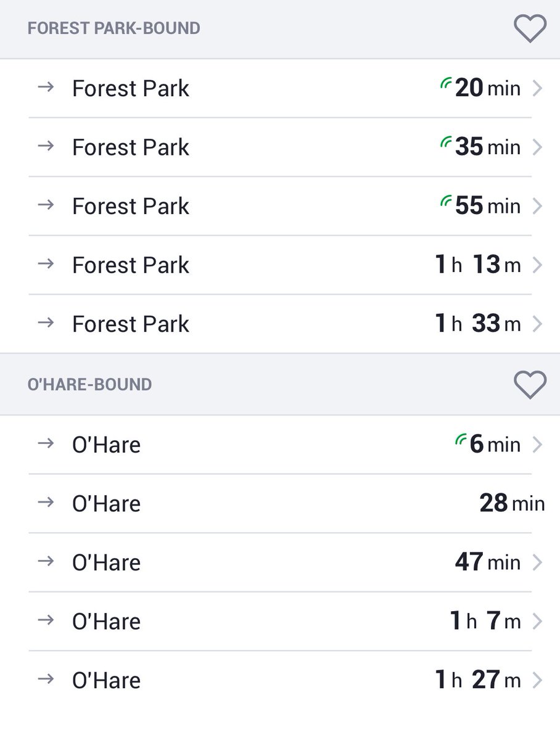This screenshot has height=740, width=560.
Task: Open the O'Hare 6 min chevron
Action: pos(537,445)
